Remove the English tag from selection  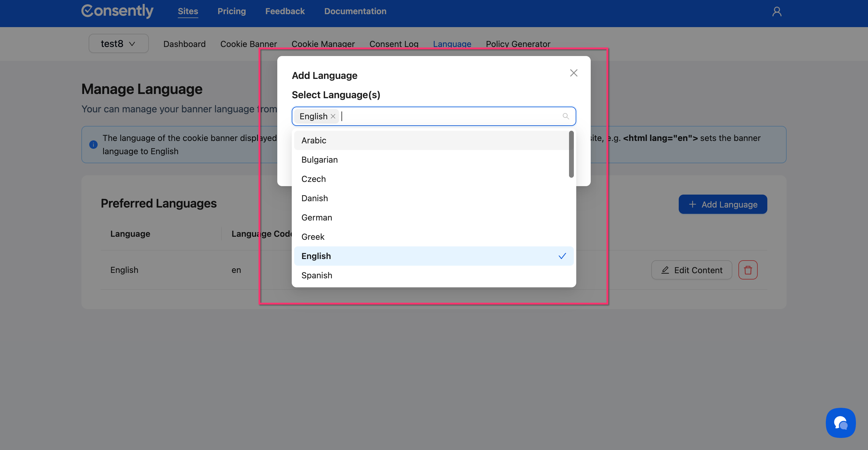point(333,116)
